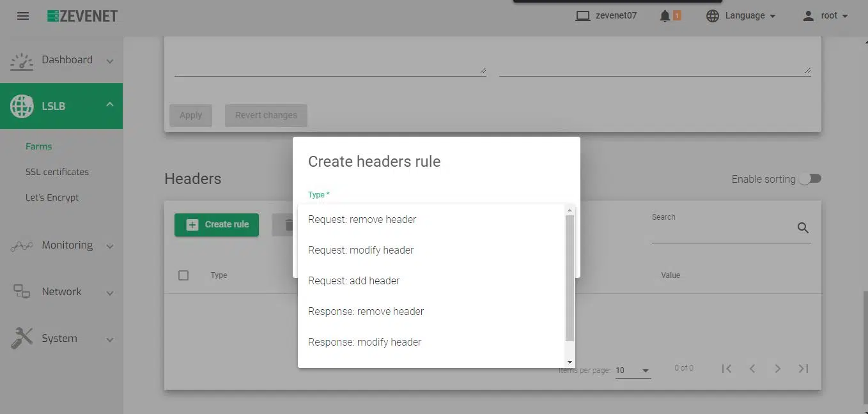Image resolution: width=868 pixels, height=414 pixels.
Task: Click the Create rule button
Action: pos(217,225)
